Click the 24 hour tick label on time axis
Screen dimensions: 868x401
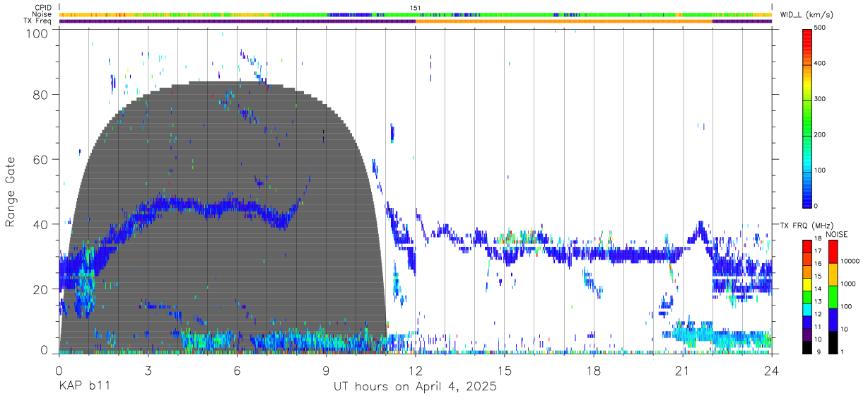(x=772, y=371)
